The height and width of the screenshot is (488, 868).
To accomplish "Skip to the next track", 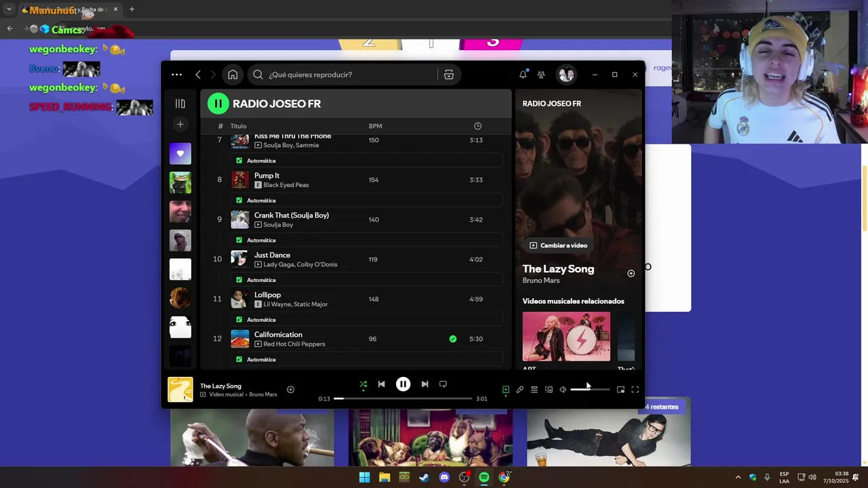I will [x=425, y=384].
